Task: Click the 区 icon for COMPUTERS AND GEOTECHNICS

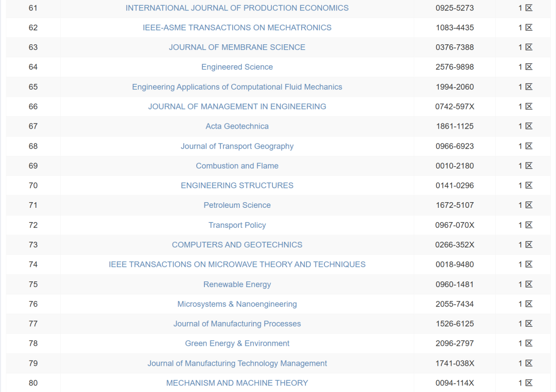Action: (529, 244)
